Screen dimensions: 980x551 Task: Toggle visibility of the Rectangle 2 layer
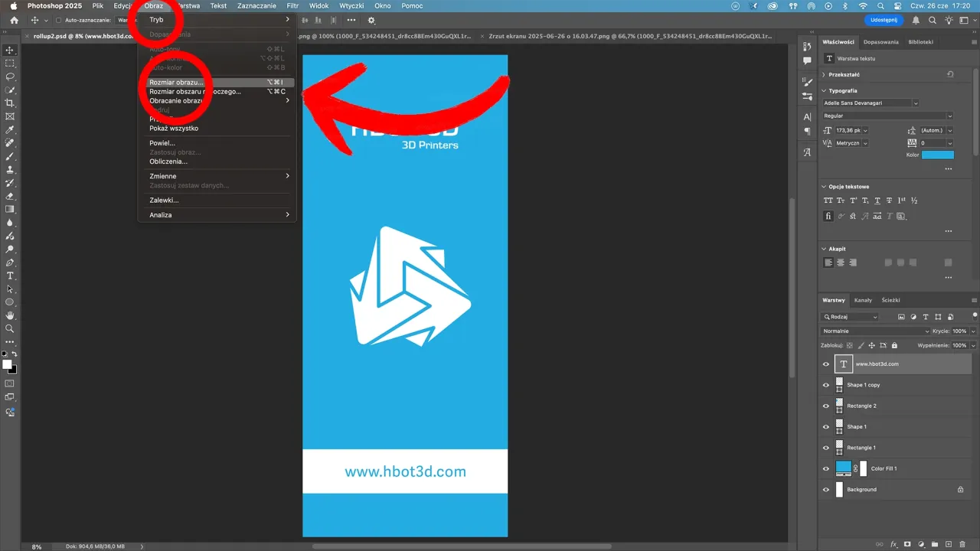(825, 406)
